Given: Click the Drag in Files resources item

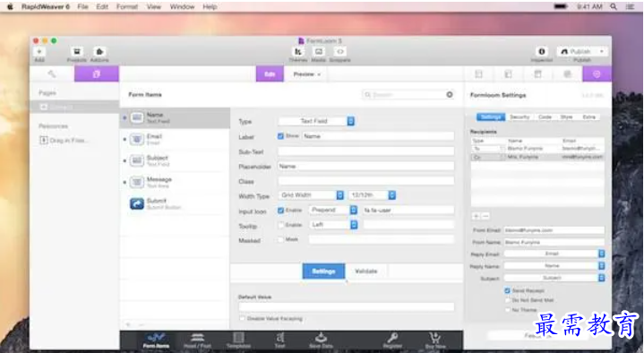Looking at the screenshot, I should 64,141.
